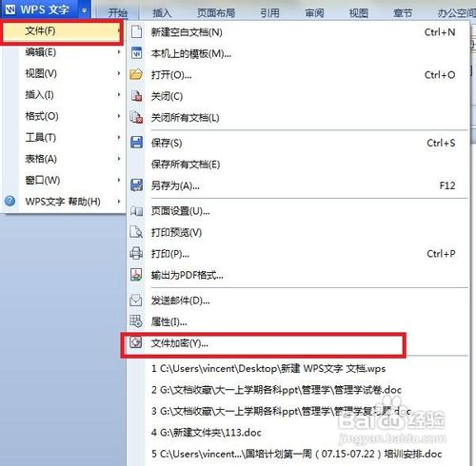The height and width of the screenshot is (466, 476).
Task: Select the 格式(O) menu entry
Action: click(x=64, y=116)
